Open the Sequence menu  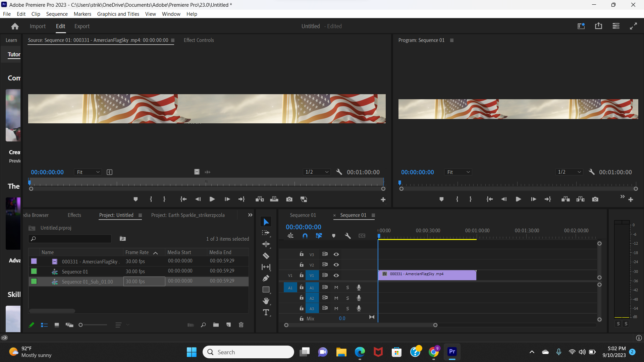pyautogui.click(x=57, y=14)
